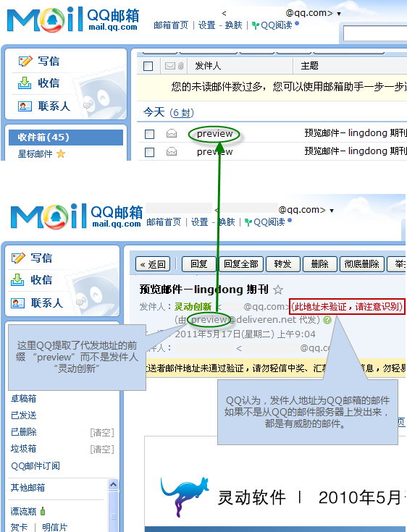The height and width of the screenshot is (532, 407).
Task: Click scroll-up arrow of sidebar scrollbar
Action: tap(113, 484)
